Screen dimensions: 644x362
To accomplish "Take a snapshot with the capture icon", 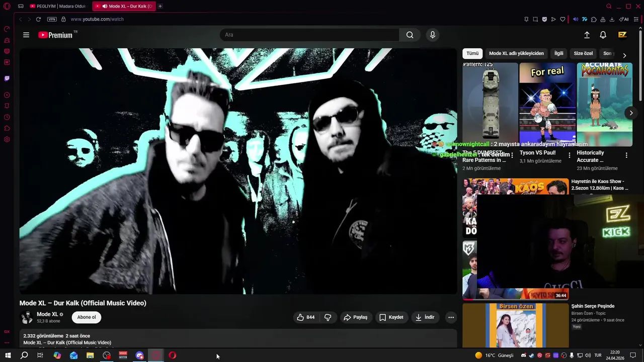I will pyautogui.click(x=535, y=19).
